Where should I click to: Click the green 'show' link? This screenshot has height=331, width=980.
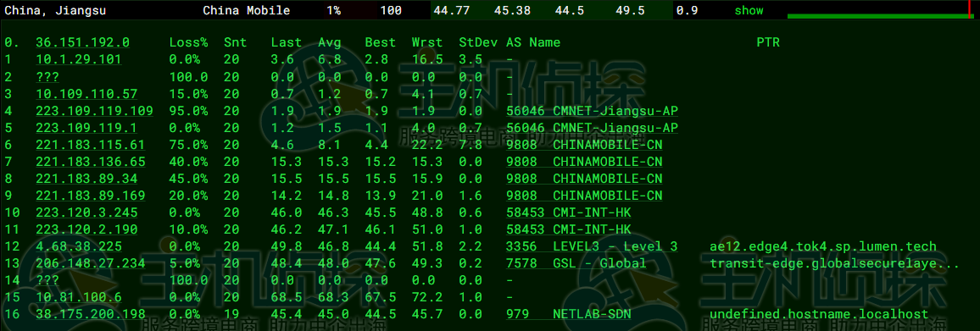[749, 11]
